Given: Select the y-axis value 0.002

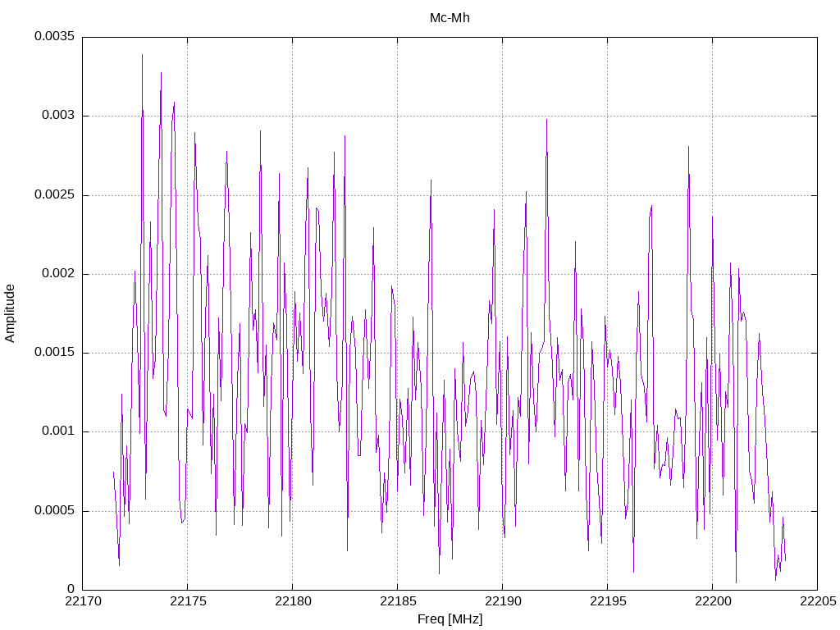Looking at the screenshot, I should pyautogui.click(x=58, y=274).
